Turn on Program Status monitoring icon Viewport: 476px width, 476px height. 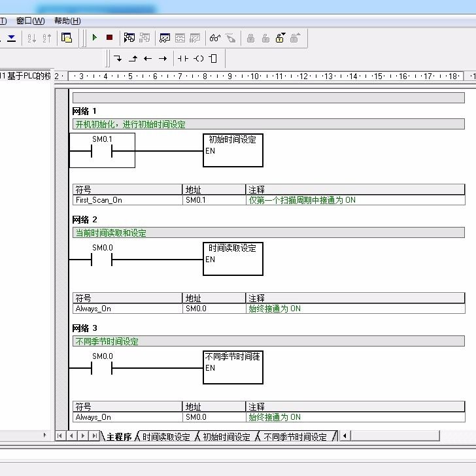tap(129, 38)
